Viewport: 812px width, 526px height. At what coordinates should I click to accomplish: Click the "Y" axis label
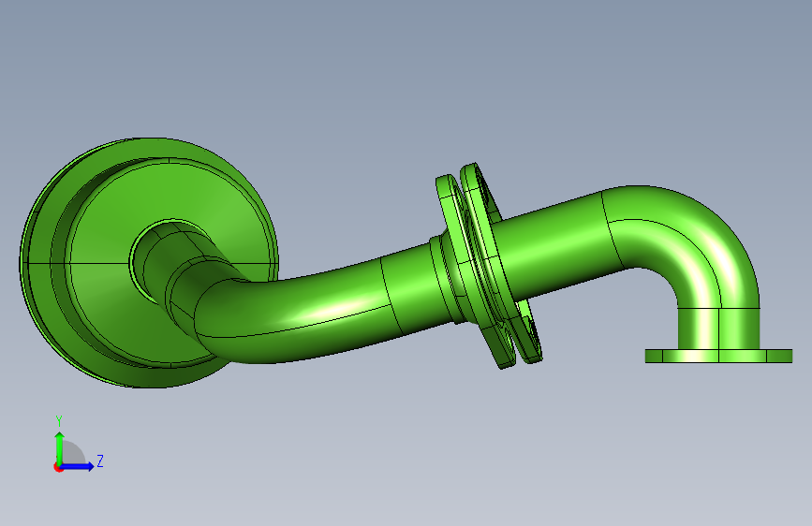[x=59, y=421]
